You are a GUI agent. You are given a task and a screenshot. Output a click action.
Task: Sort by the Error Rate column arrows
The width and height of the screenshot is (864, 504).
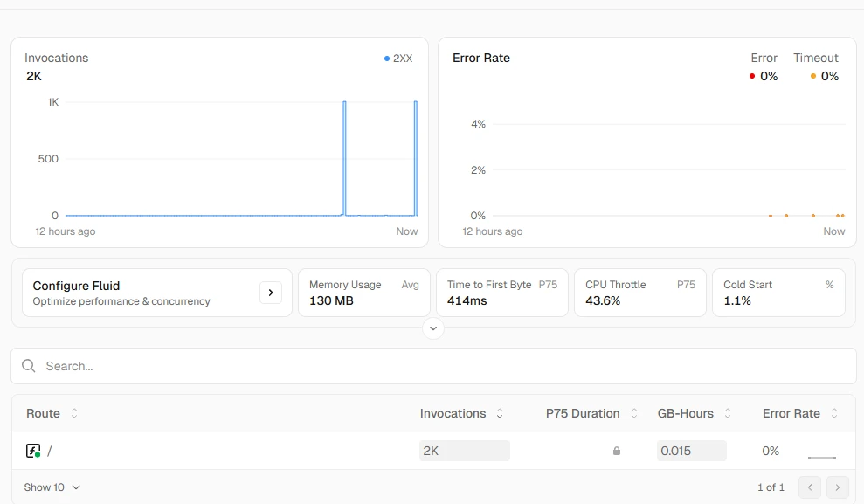click(834, 413)
